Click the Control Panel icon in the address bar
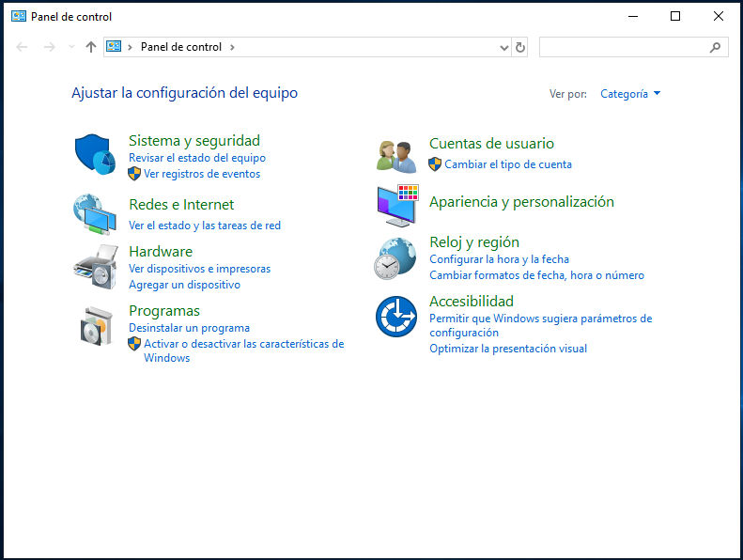 coord(114,46)
